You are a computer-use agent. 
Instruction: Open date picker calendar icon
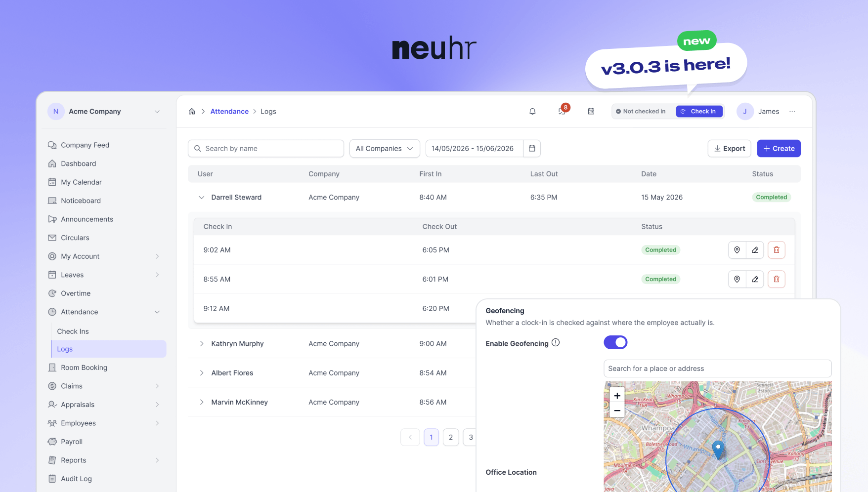click(x=532, y=149)
